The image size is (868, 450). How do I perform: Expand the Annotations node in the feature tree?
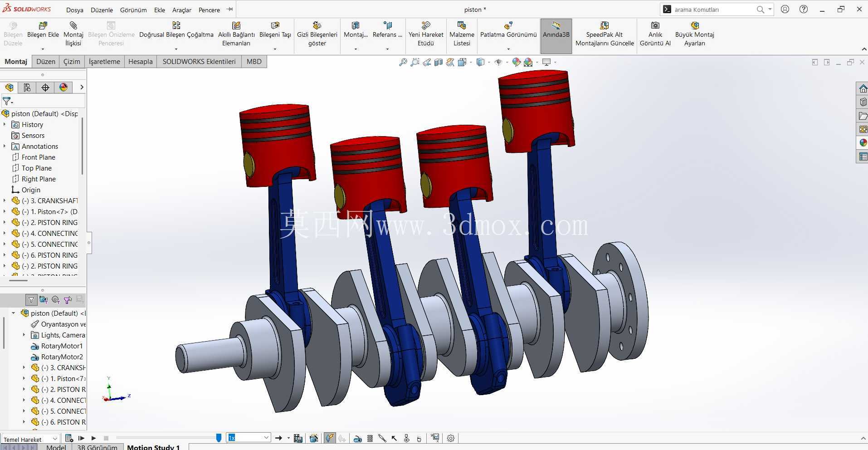[x=5, y=146]
